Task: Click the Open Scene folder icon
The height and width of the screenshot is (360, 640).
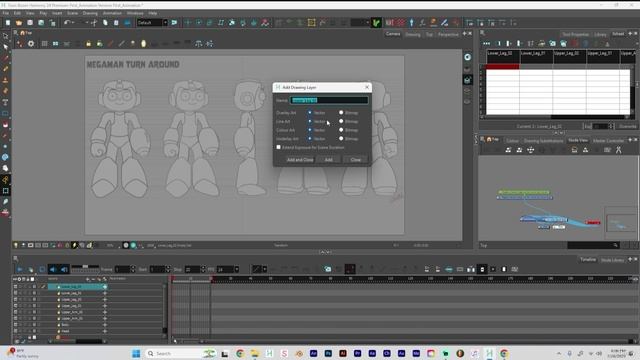Action: click(19, 23)
